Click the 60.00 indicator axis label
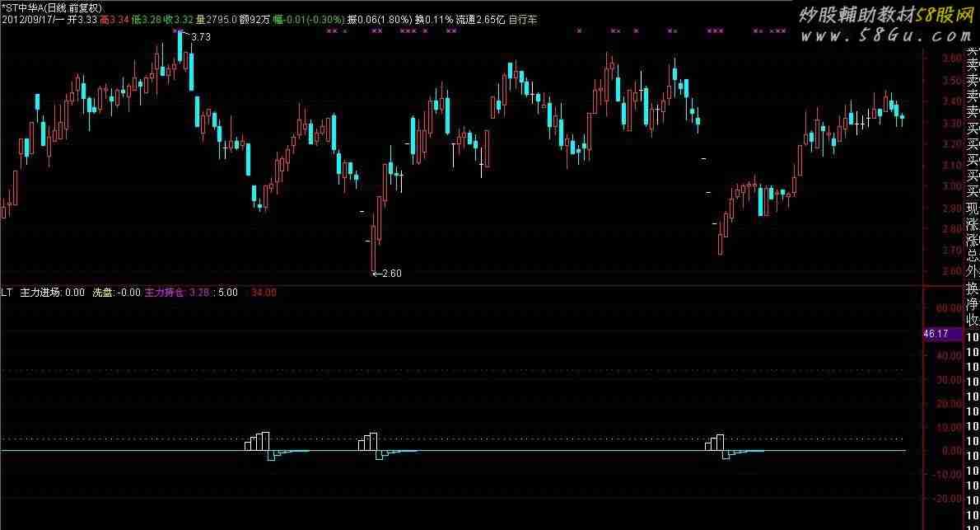The image size is (980, 530). [x=949, y=308]
